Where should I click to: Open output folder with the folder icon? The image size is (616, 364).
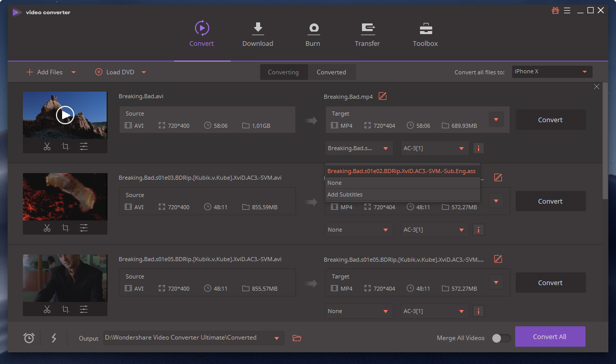click(297, 338)
